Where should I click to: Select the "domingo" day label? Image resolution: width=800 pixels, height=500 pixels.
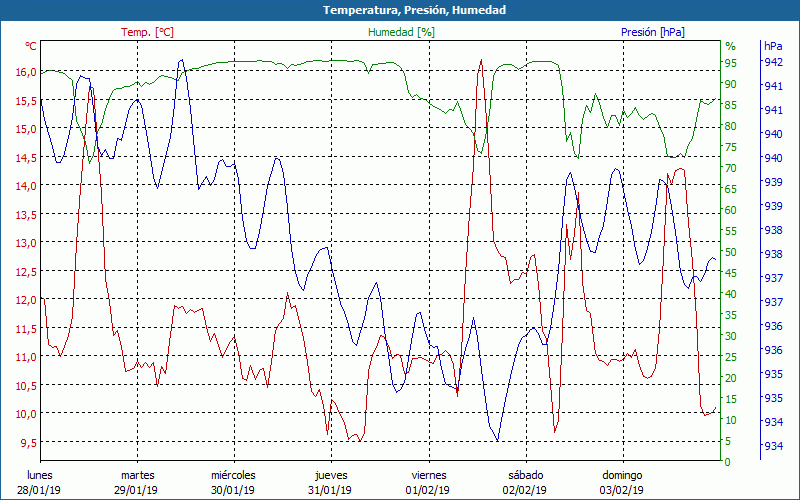pyautogui.click(x=622, y=475)
